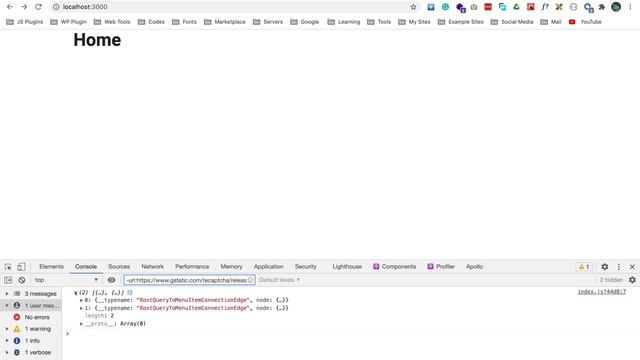Activate the DevTools inspect element picker
The height and width of the screenshot is (360, 640).
point(8,267)
